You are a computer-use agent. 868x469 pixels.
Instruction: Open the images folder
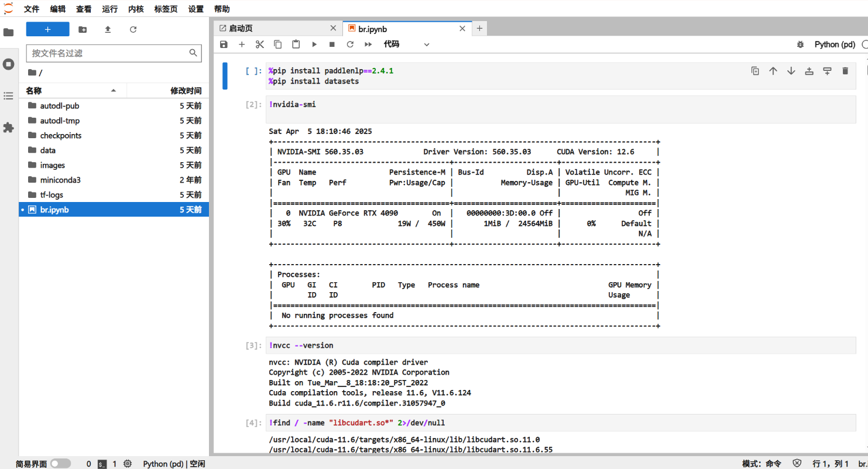(114, 165)
